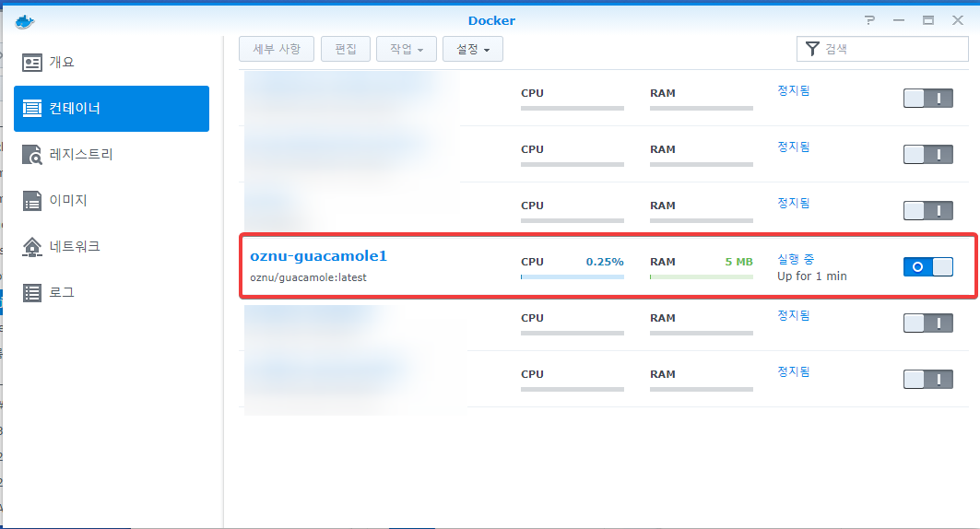This screenshot has height=529, width=980.
Task: Click the 편집 edit button
Action: coord(346,49)
